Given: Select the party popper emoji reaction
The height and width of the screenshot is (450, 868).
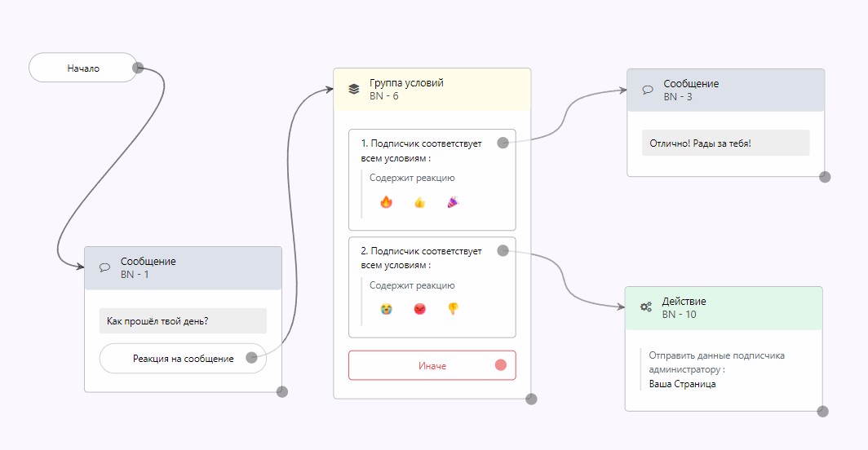Looking at the screenshot, I should click(x=454, y=202).
